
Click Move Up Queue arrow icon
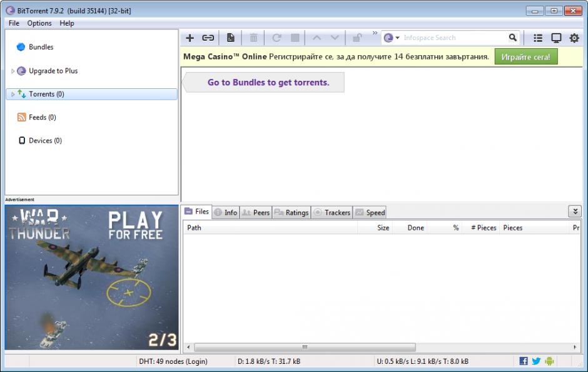pyautogui.click(x=317, y=38)
